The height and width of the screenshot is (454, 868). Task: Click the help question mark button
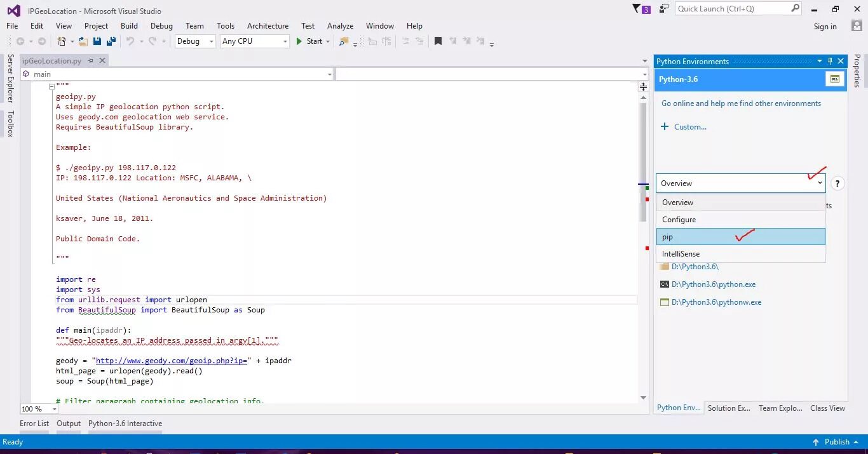coord(837,184)
